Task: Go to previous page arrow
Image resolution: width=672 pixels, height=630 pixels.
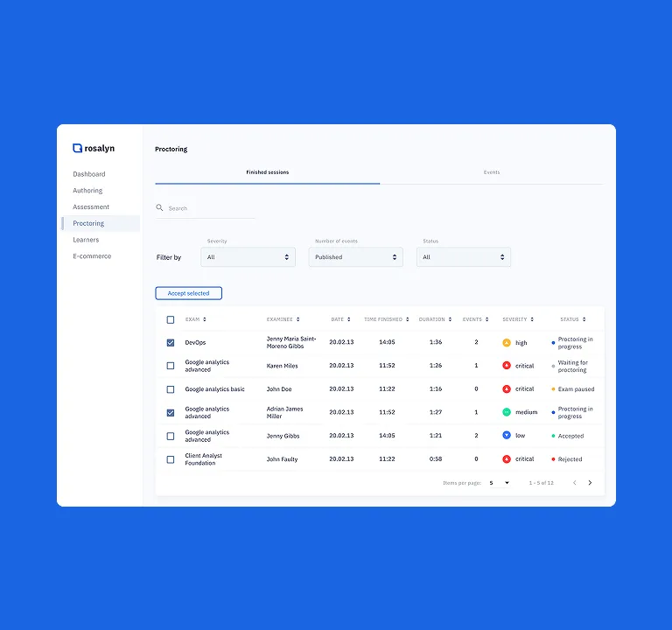Action: [x=575, y=483]
